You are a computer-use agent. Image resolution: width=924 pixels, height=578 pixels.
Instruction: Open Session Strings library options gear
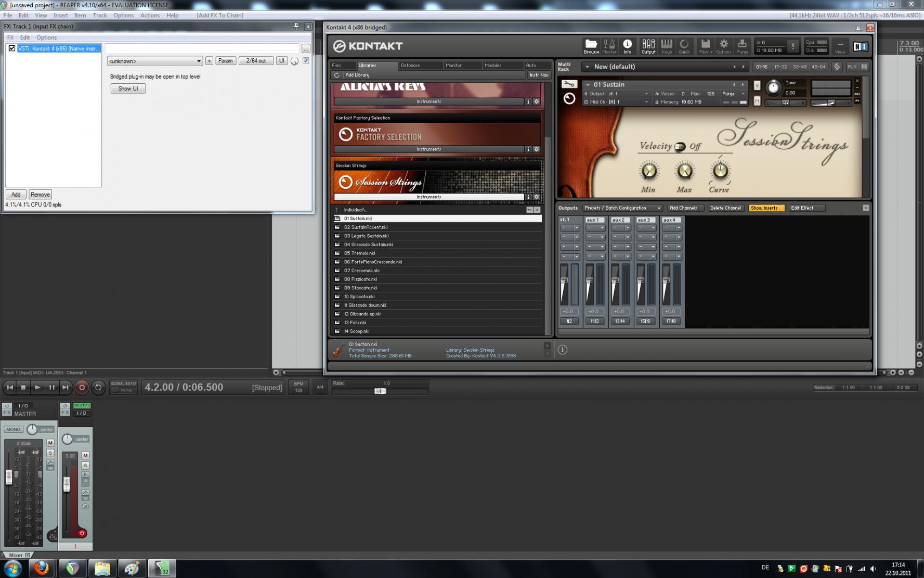pyautogui.click(x=537, y=197)
